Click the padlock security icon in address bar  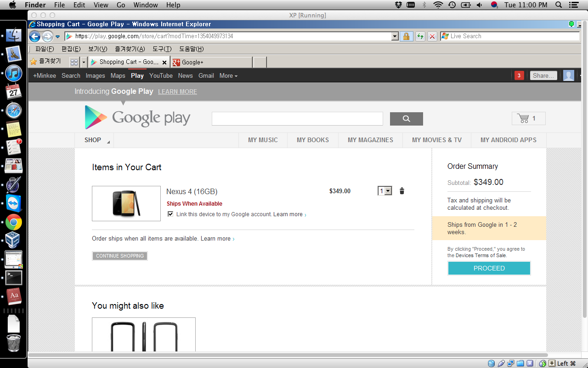[406, 36]
